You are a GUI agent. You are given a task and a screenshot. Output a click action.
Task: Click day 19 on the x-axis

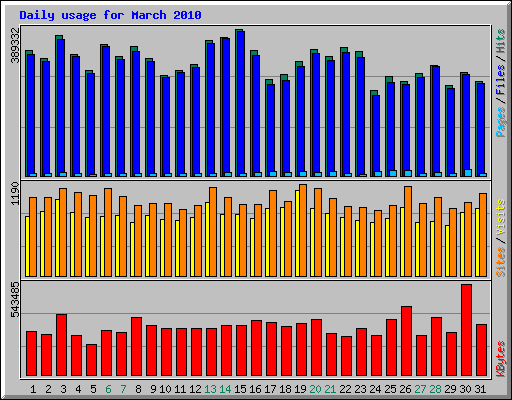[x=300, y=389]
